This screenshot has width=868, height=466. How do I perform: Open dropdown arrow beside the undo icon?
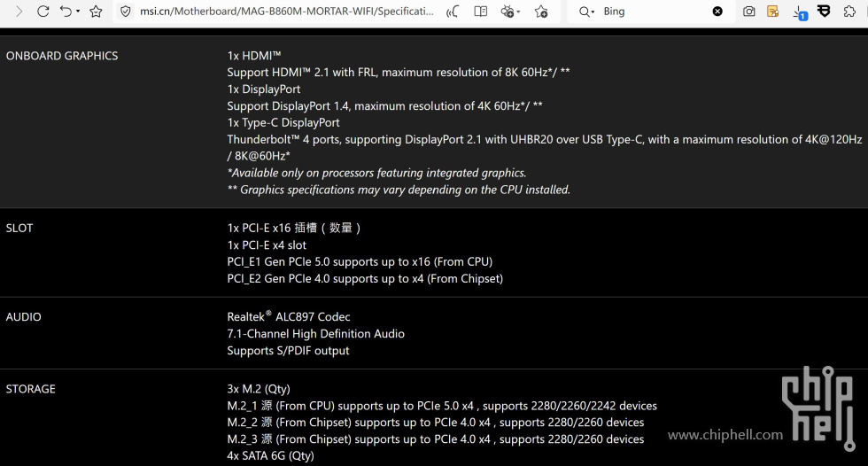(78, 12)
